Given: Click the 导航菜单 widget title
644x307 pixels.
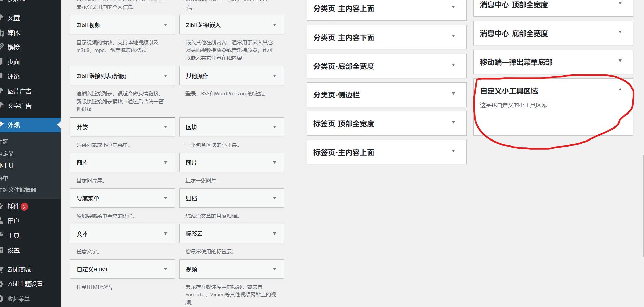Looking at the screenshot, I should (x=88, y=198).
